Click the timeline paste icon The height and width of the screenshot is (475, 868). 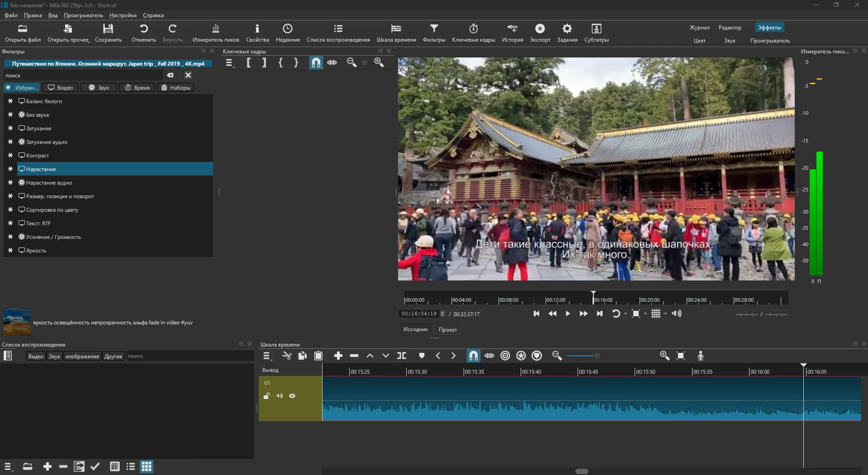pos(318,356)
